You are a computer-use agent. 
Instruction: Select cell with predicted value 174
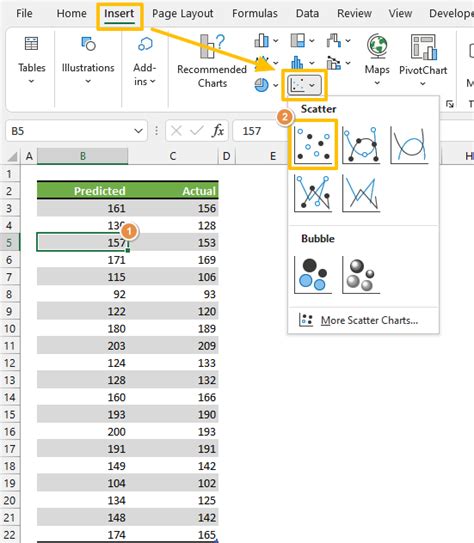coord(82,534)
